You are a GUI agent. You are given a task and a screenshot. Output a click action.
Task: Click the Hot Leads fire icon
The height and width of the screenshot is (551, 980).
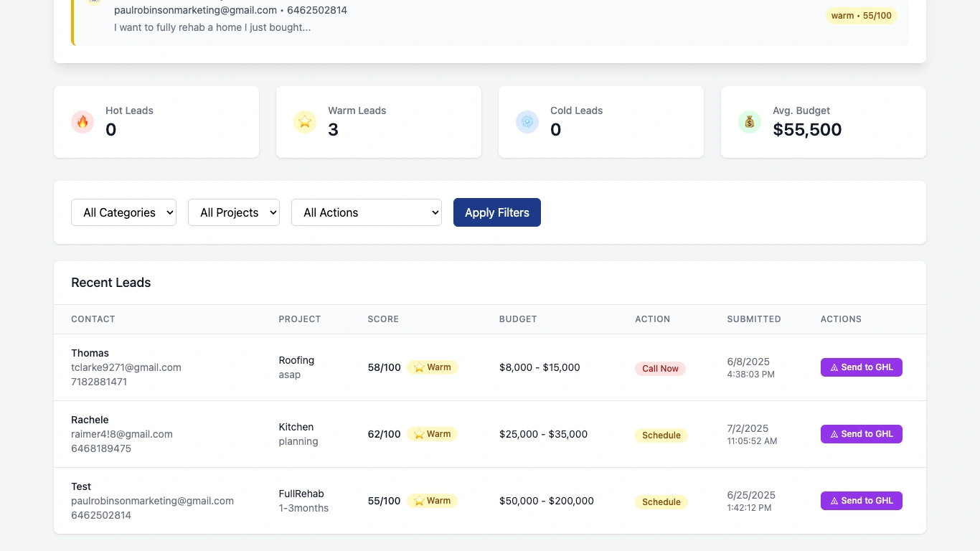pyautogui.click(x=83, y=122)
